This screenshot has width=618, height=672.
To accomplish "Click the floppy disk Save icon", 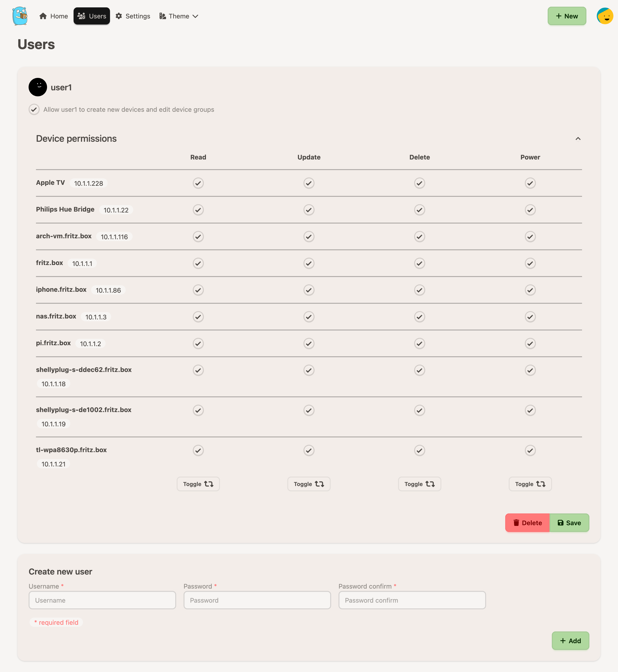I will point(561,523).
